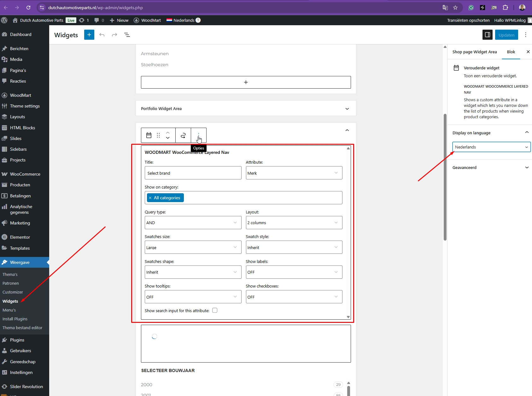The height and width of the screenshot is (396, 532).
Task: Open the browser extensions puzzle icon
Action: coord(505,8)
